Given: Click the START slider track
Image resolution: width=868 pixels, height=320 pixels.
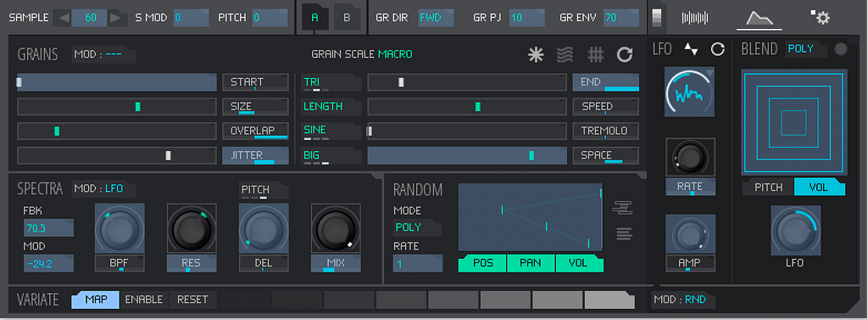Looking at the screenshot, I should coord(117,82).
